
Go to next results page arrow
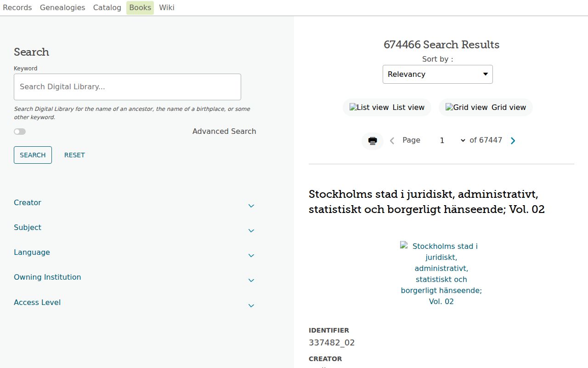[513, 141]
